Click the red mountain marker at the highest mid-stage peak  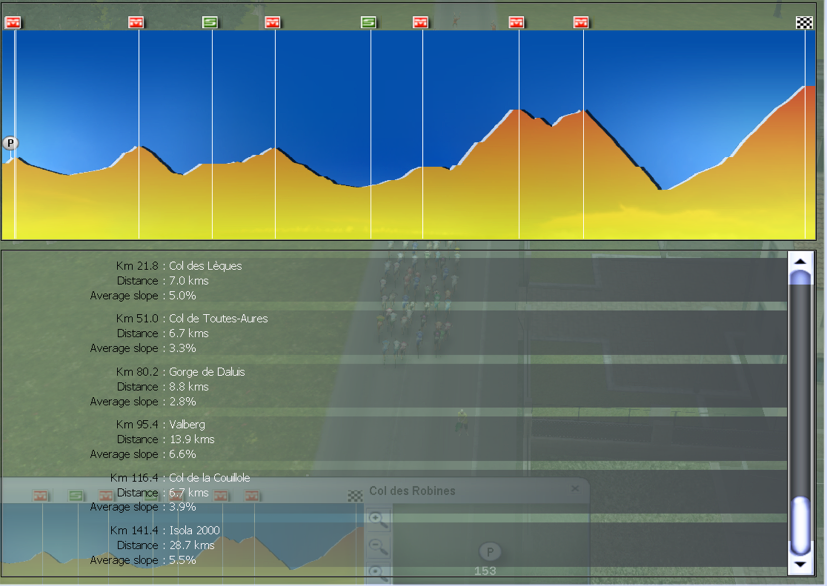tap(516, 22)
